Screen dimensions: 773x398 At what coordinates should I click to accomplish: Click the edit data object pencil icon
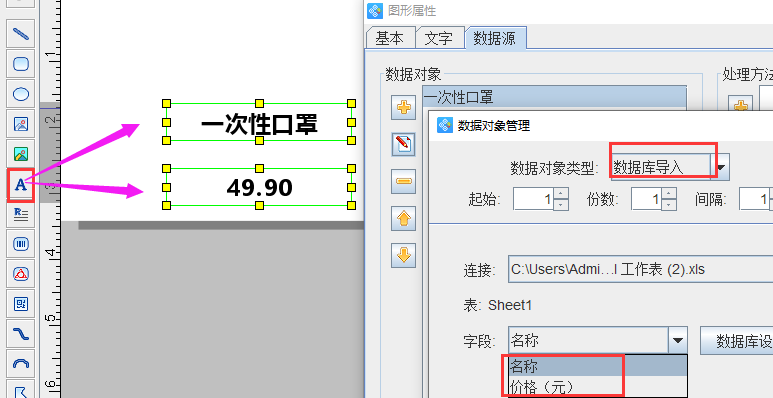pos(404,144)
